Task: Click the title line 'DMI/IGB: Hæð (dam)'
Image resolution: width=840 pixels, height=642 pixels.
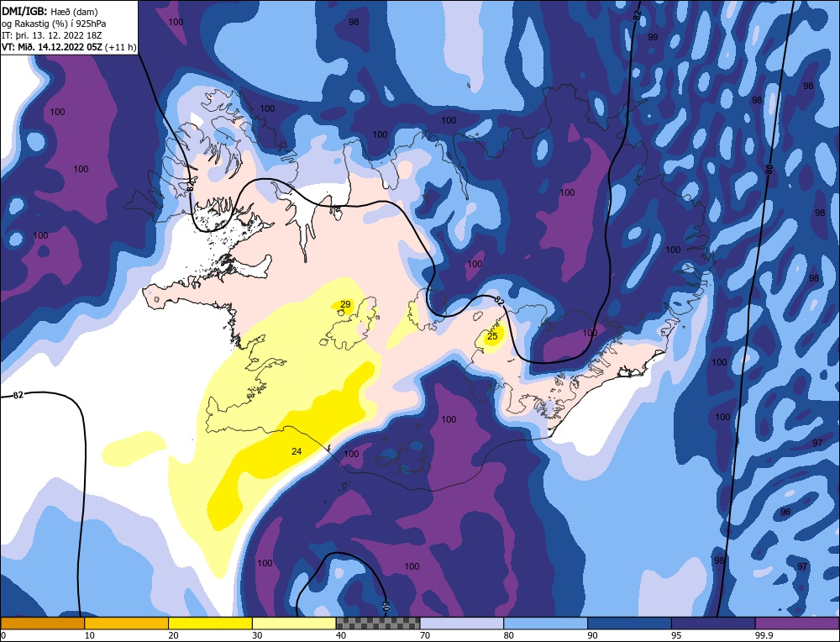Action: point(50,11)
